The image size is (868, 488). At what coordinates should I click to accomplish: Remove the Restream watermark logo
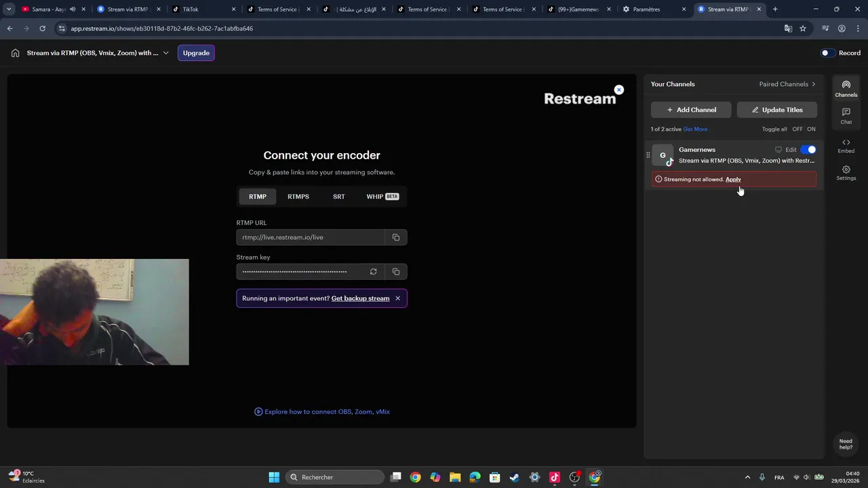click(618, 89)
